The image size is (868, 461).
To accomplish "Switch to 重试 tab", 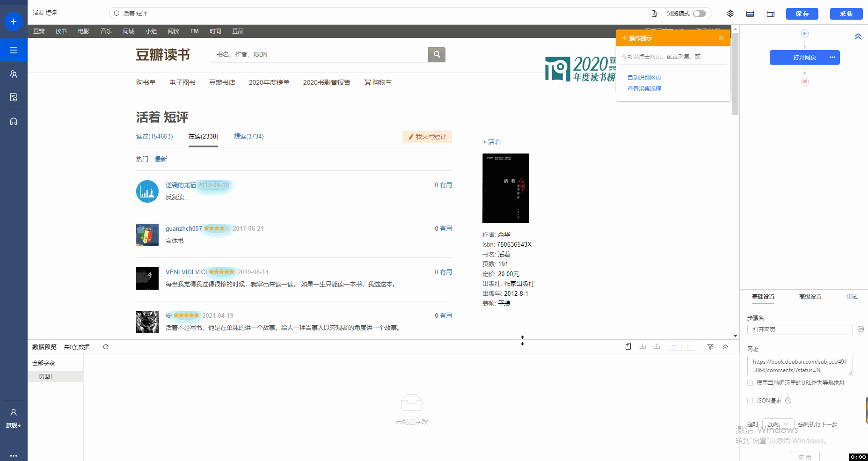I will point(852,297).
